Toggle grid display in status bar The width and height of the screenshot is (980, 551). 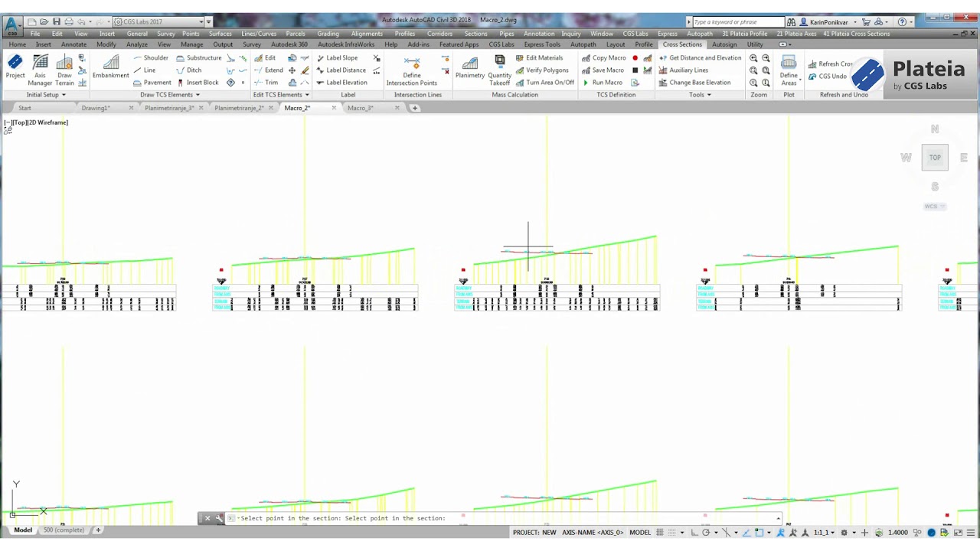(x=659, y=533)
